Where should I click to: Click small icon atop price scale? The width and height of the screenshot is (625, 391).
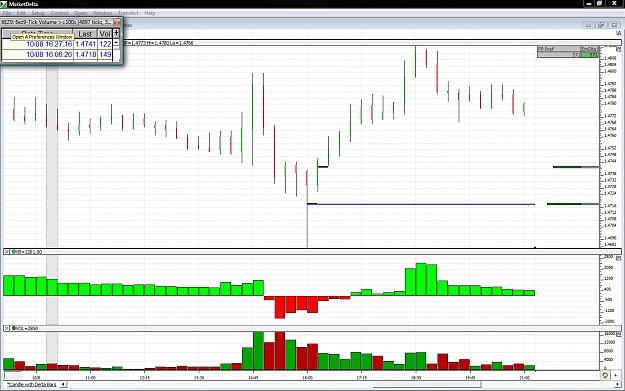point(619,49)
